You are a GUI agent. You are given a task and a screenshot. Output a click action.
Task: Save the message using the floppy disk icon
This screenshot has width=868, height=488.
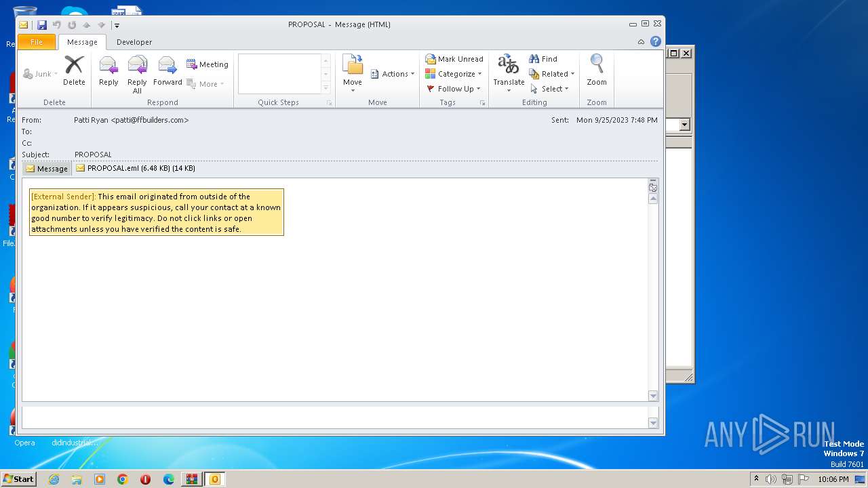pos(42,25)
